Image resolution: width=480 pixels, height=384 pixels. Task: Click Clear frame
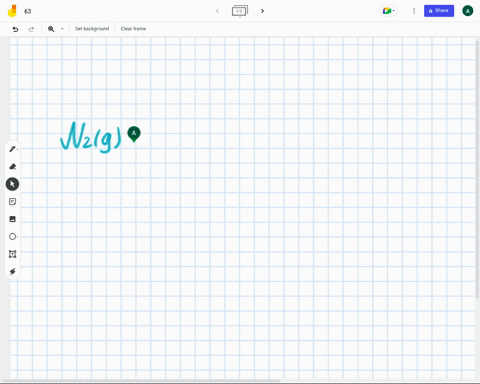click(133, 29)
